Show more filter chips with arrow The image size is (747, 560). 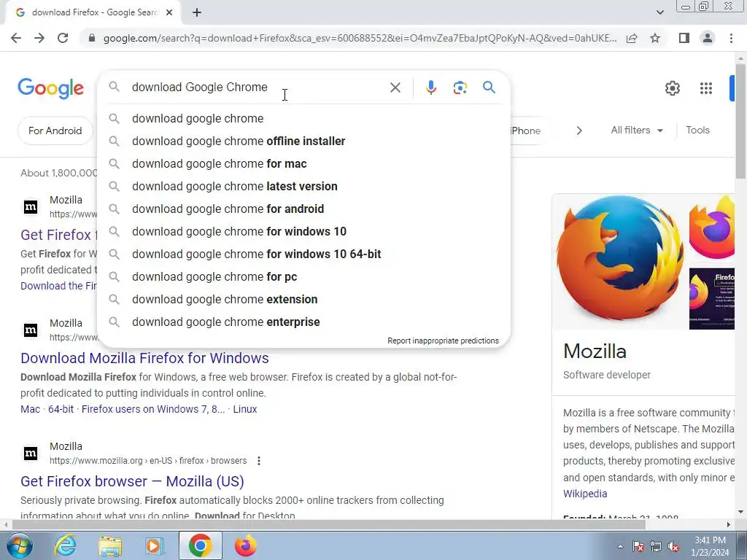pyautogui.click(x=579, y=131)
